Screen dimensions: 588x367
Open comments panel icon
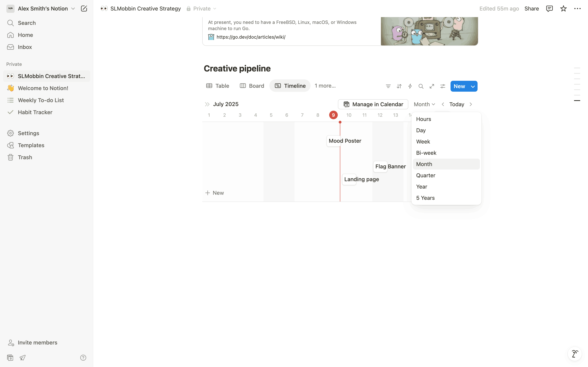(x=549, y=9)
